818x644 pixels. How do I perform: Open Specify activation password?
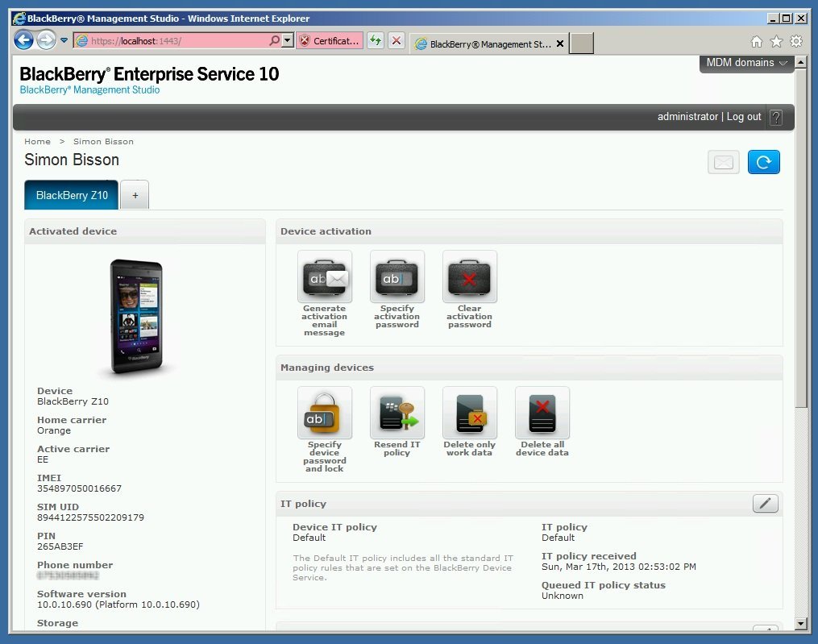[397, 277]
